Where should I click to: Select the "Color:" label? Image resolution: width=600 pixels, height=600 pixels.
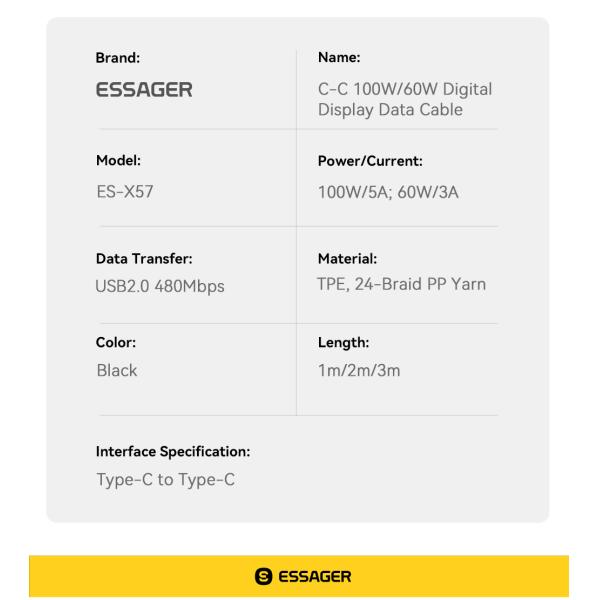[x=116, y=341]
